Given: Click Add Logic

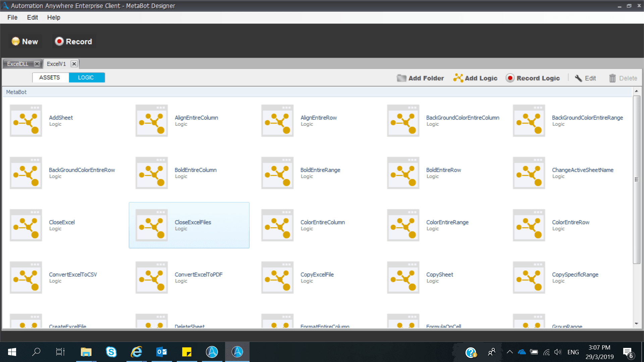Looking at the screenshot, I should pos(475,78).
